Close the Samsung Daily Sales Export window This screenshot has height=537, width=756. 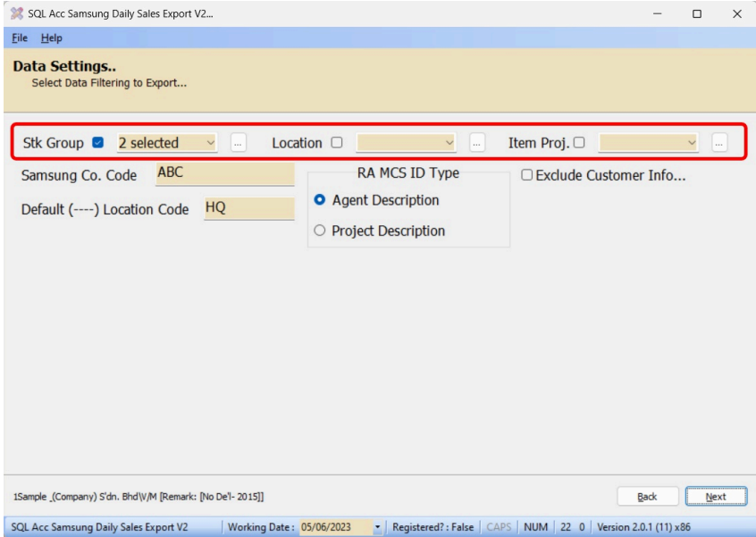click(x=736, y=13)
